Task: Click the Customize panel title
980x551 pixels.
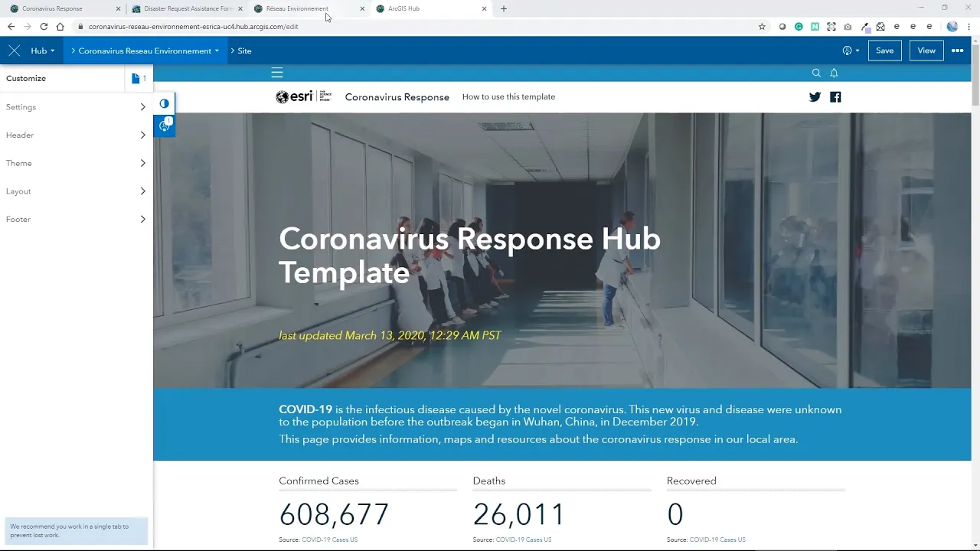Action: point(26,78)
